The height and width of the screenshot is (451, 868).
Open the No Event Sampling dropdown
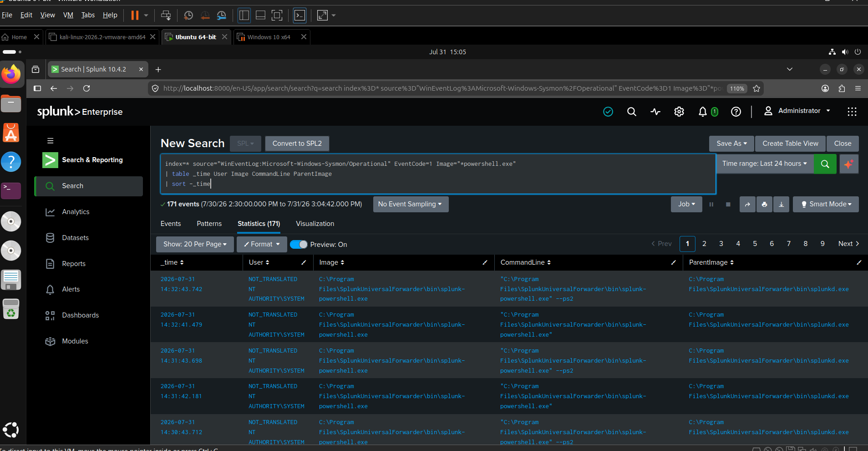pyautogui.click(x=410, y=205)
